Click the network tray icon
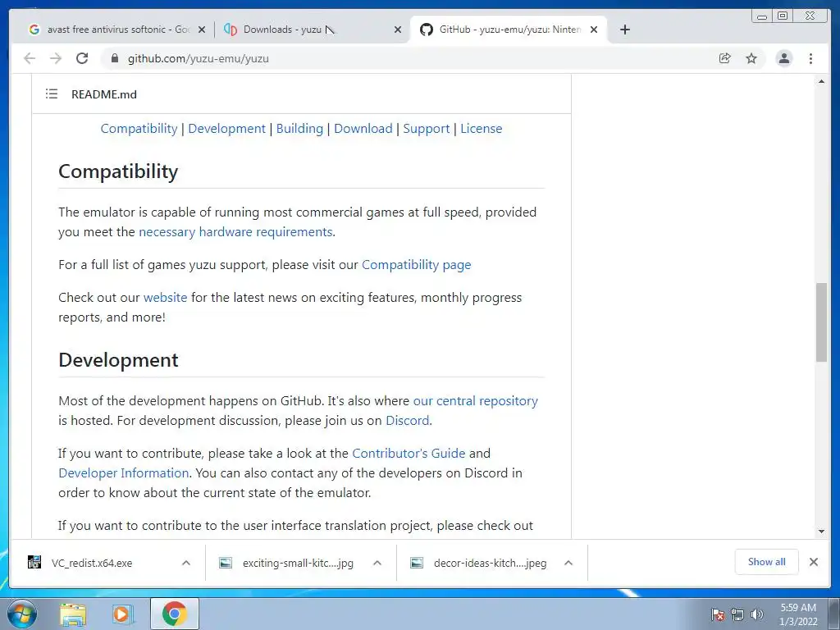 [737, 614]
